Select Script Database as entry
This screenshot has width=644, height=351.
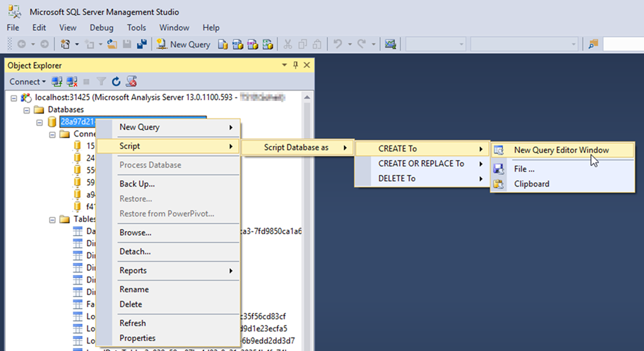point(297,147)
